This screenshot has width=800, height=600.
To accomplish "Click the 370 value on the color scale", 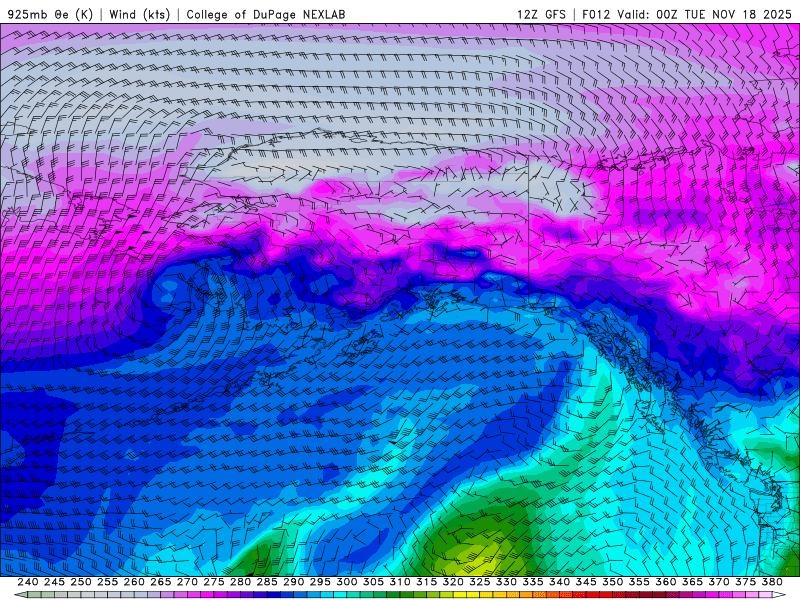I will click(719, 582).
